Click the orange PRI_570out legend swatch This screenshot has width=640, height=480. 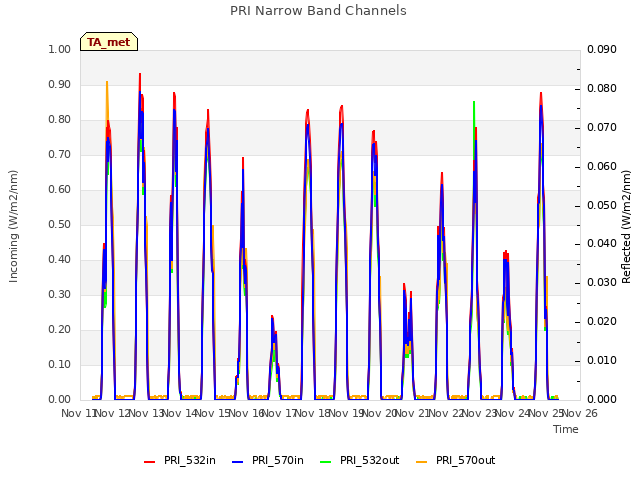pyautogui.click(x=422, y=462)
